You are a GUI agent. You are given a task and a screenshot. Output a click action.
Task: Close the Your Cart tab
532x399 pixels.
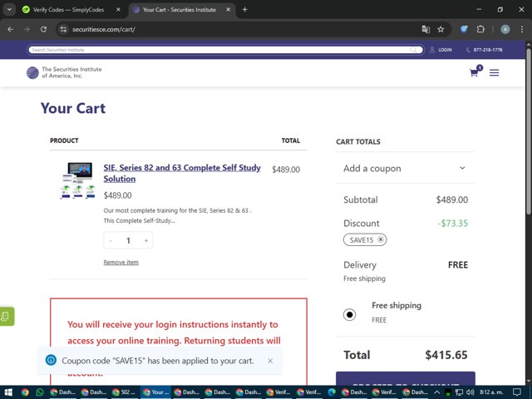tap(229, 9)
